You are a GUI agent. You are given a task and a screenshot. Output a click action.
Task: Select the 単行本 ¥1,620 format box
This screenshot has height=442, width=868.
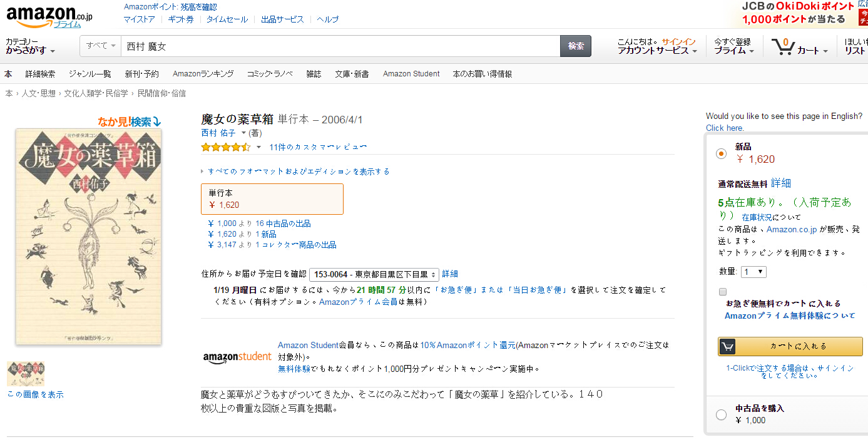coord(272,199)
